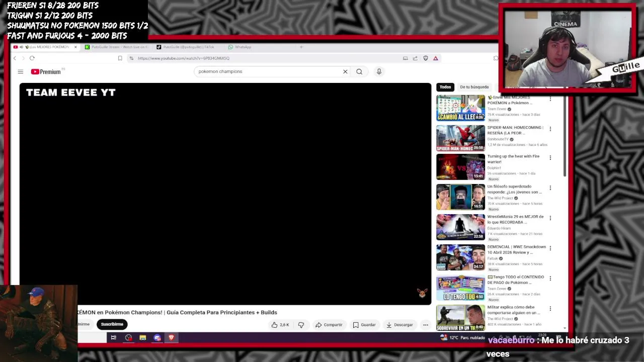Image resolution: width=644 pixels, height=362 pixels.
Task: Select the Todos filter chip
Action: pos(445,87)
